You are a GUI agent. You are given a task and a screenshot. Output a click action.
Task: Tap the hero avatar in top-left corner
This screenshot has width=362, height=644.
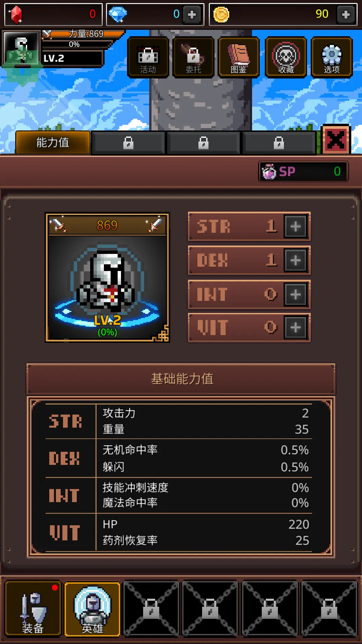pyautogui.click(x=21, y=49)
